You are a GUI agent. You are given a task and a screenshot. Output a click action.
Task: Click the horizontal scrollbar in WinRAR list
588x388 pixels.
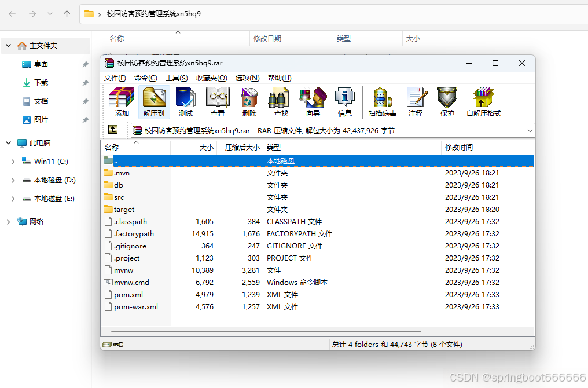pyautogui.click(x=266, y=331)
